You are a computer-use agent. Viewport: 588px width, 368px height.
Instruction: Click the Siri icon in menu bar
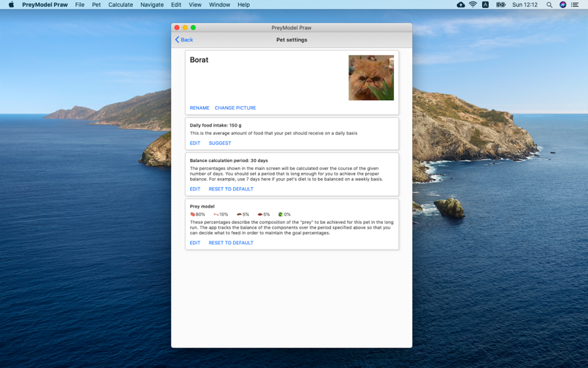coord(562,4)
